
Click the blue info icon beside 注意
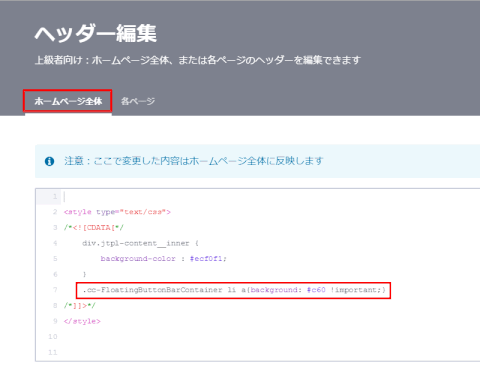49,161
